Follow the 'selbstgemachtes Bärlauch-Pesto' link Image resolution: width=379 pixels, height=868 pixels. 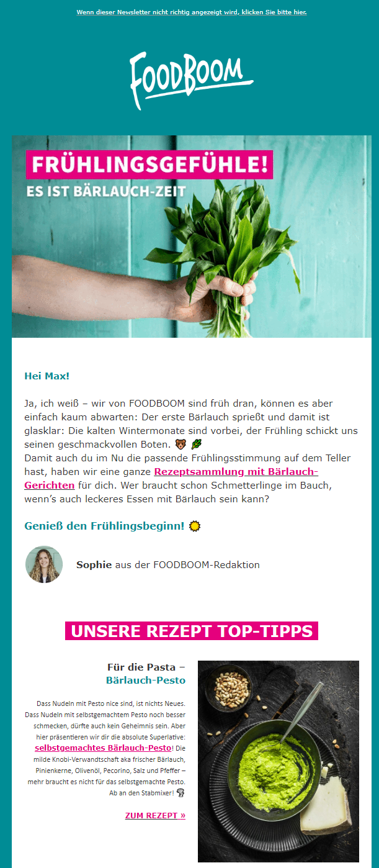click(103, 748)
